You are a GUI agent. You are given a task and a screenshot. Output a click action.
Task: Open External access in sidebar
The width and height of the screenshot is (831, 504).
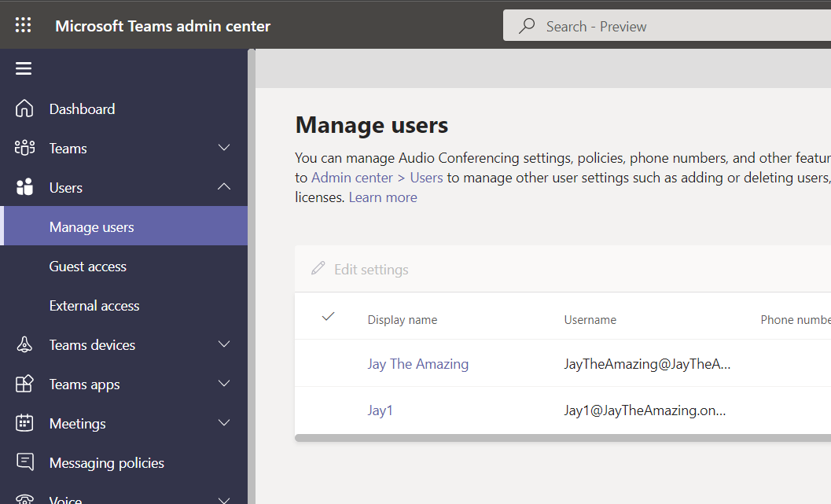pyautogui.click(x=94, y=306)
